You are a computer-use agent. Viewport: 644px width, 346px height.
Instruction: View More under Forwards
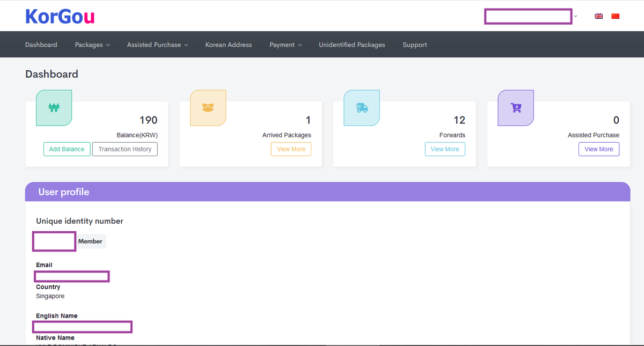pyautogui.click(x=445, y=149)
